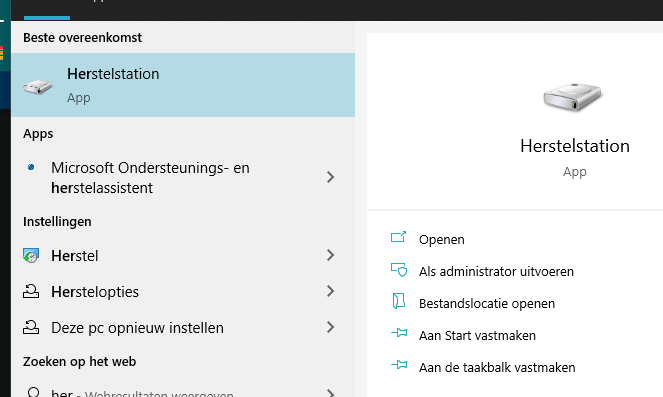Viewport: 663px width, 397px height.
Task: Click the administrator shield icon
Action: tap(399, 269)
